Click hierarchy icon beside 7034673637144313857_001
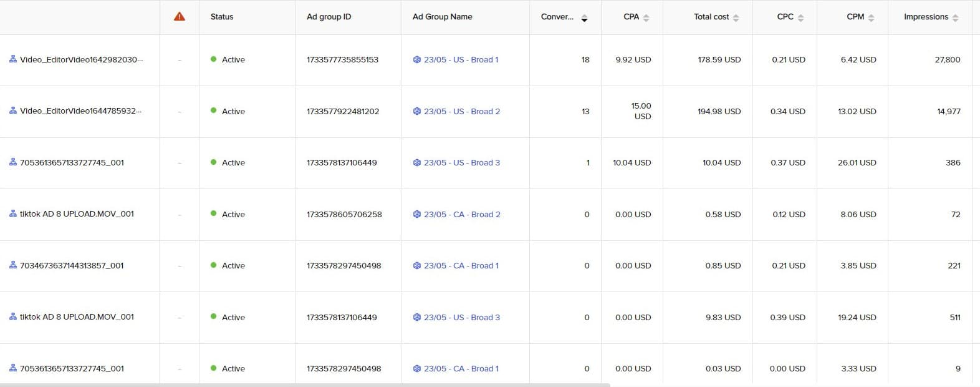 coord(13,265)
